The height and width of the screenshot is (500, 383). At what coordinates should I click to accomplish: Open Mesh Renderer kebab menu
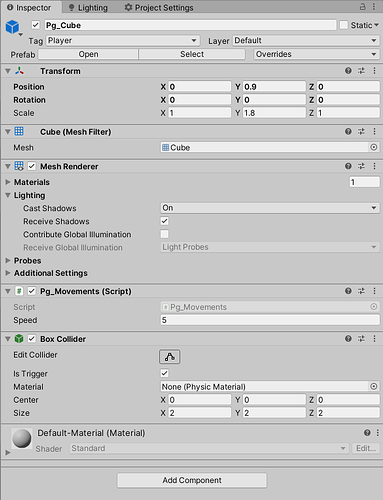click(x=375, y=166)
